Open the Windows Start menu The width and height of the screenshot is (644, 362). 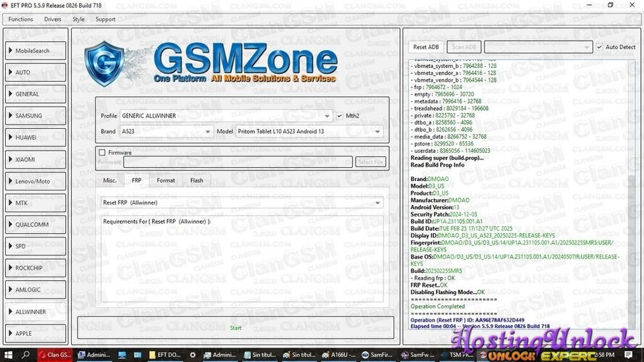tap(8, 355)
